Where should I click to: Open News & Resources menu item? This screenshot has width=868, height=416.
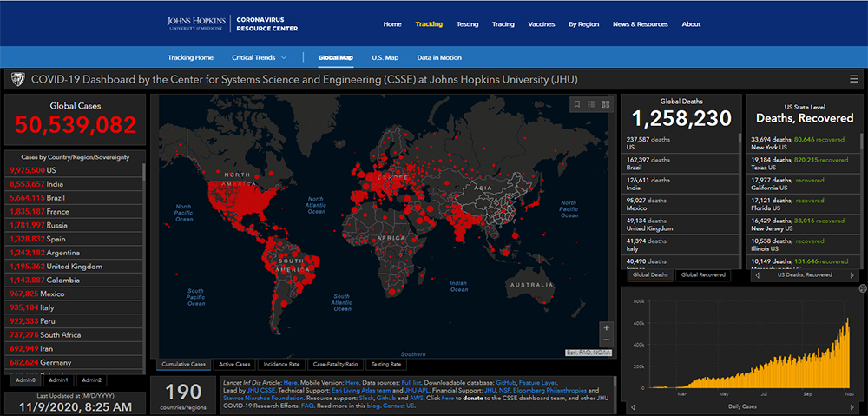(x=641, y=24)
